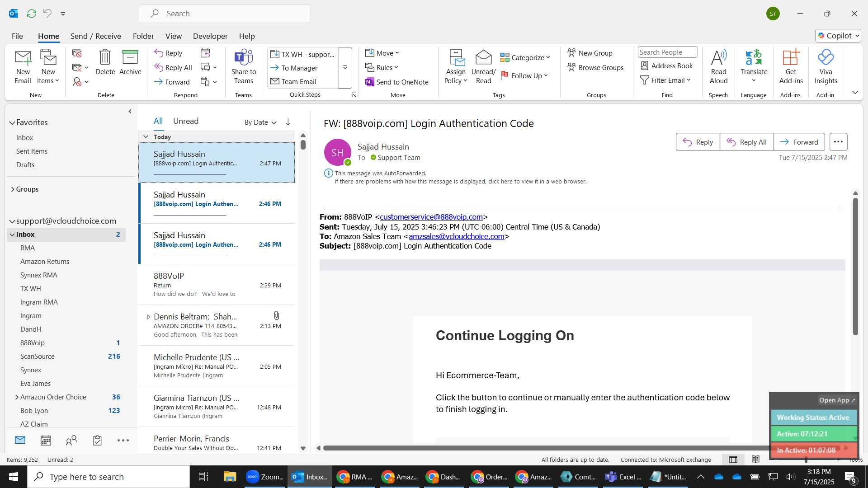Image resolution: width=868 pixels, height=488 pixels.
Task: Change By Date sort dropdown
Action: 260,122
